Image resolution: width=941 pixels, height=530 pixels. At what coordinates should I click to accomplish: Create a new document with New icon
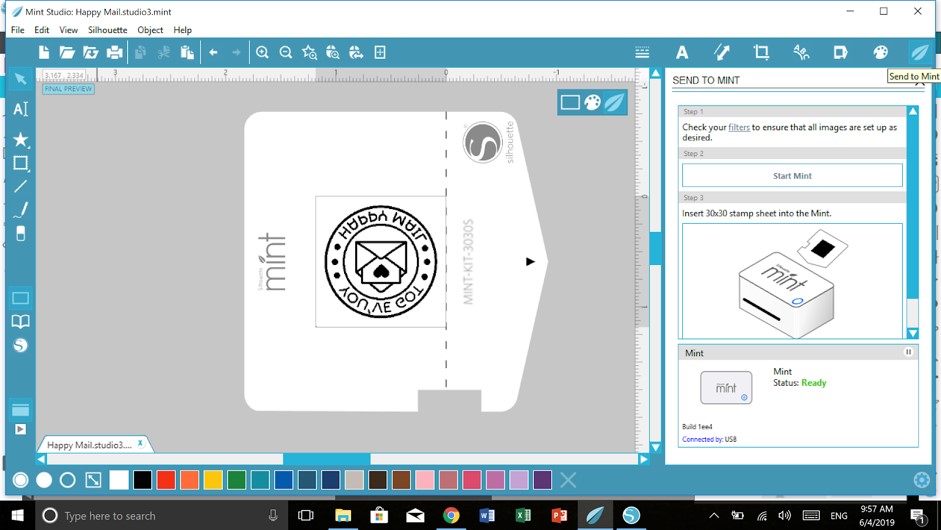click(x=44, y=52)
